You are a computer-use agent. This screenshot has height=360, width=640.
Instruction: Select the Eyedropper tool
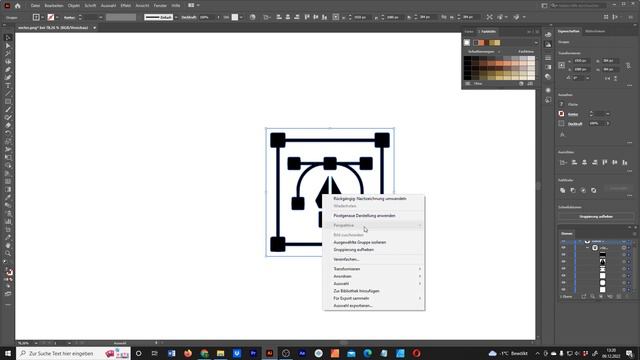(8, 197)
